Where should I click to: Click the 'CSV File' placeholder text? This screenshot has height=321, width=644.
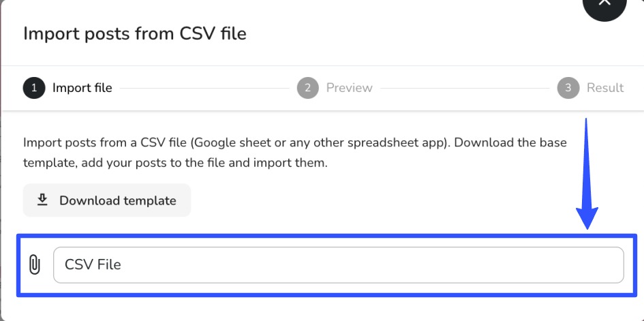pyautogui.click(x=93, y=264)
